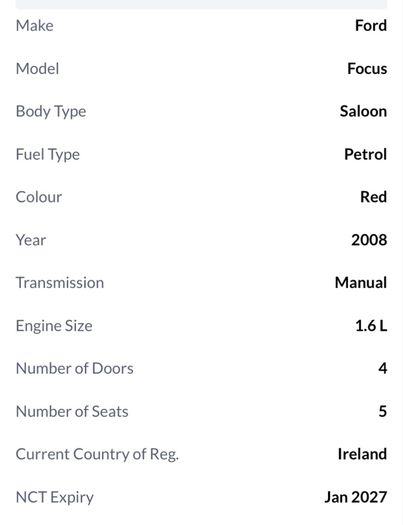Click the Make label
This screenshot has width=403, height=525.
point(34,26)
